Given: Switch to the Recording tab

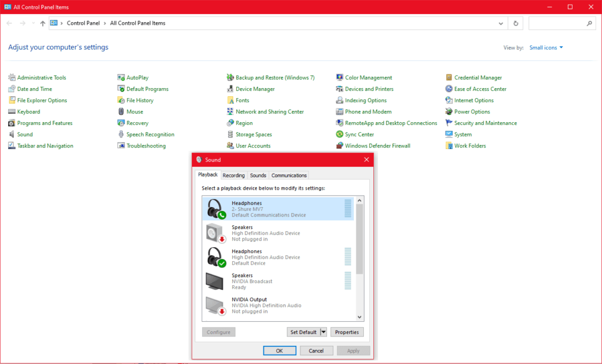Looking at the screenshot, I should [x=233, y=176].
